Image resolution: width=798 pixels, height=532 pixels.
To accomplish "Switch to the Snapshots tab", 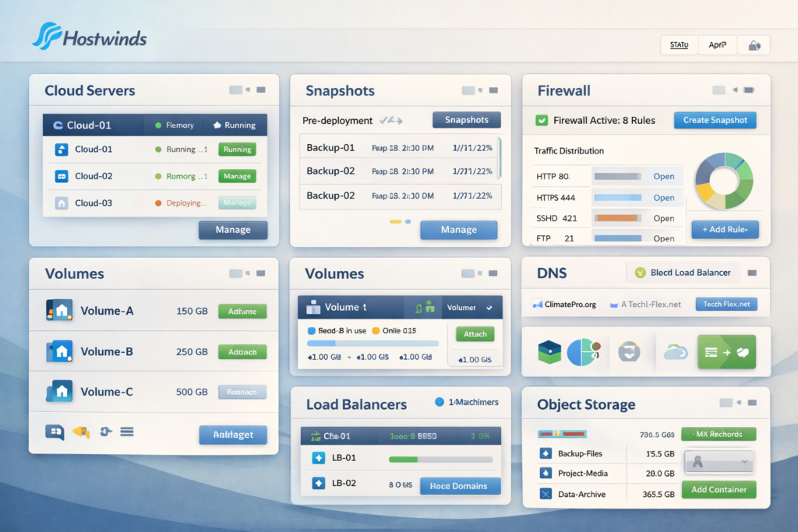I will tap(466, 119).
